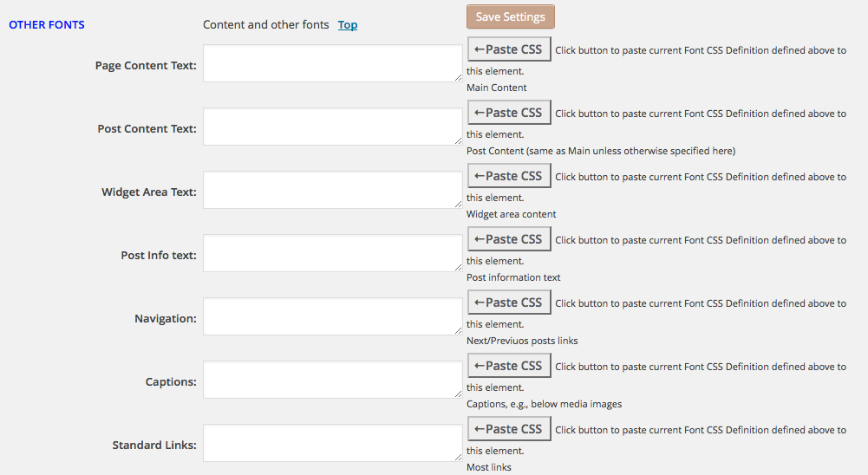Click resize handle of Page Content Text area

(x=458, y=78)
